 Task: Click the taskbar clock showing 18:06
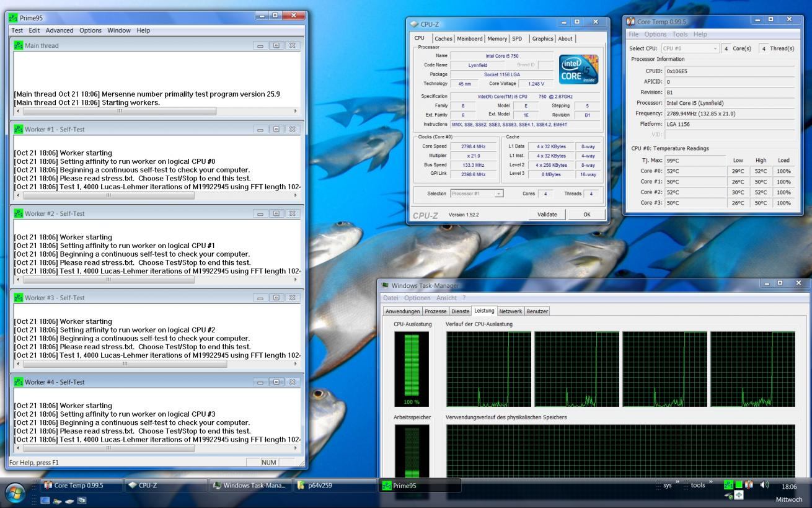[x=789, y=488]
